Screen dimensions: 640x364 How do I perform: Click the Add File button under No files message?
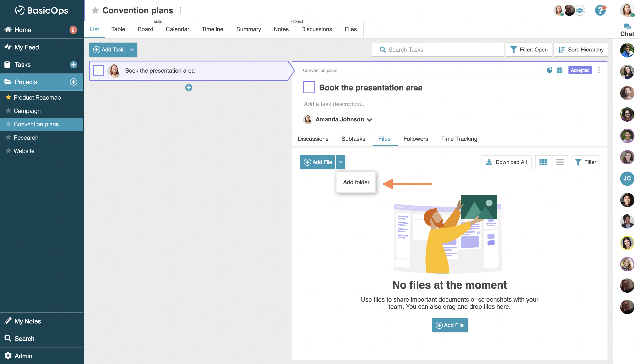click(449, 325)
